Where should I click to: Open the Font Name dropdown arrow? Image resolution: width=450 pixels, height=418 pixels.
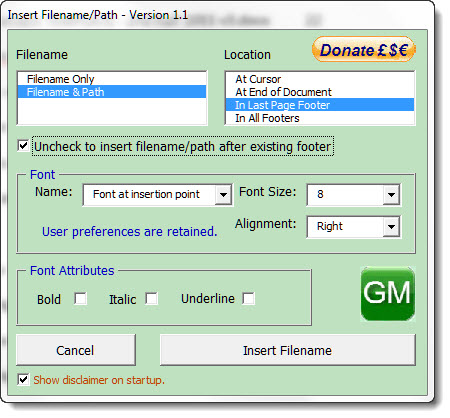point(223,194)
